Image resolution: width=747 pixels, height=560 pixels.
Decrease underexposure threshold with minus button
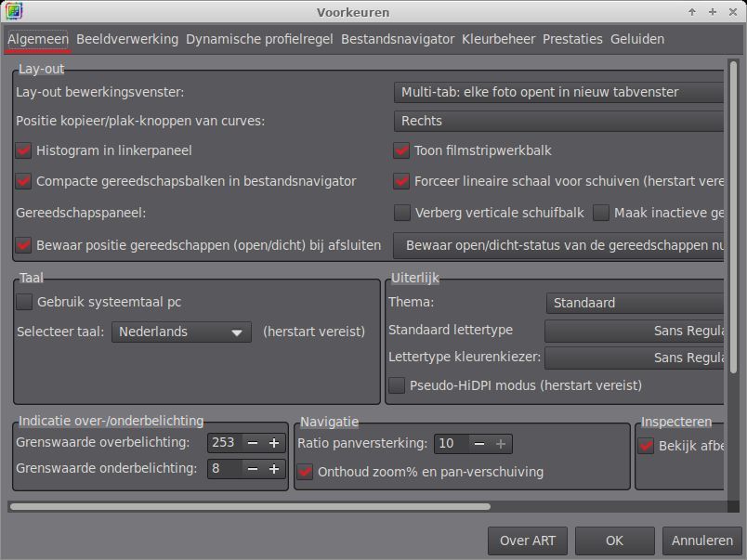pos(253,469)
